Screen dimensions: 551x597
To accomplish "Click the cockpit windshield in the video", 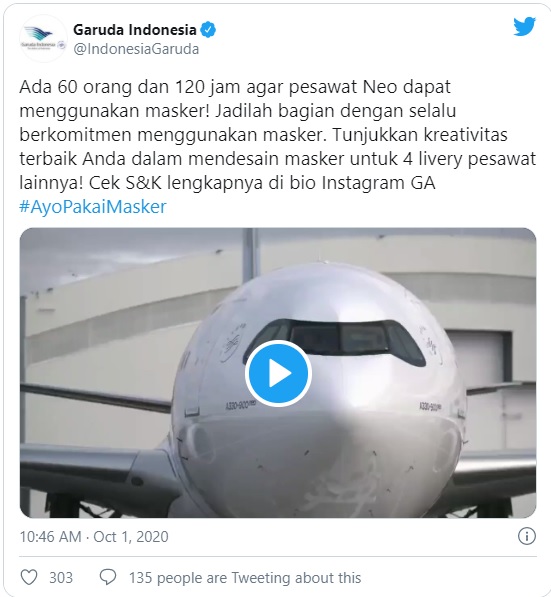I will click(334, 341).
